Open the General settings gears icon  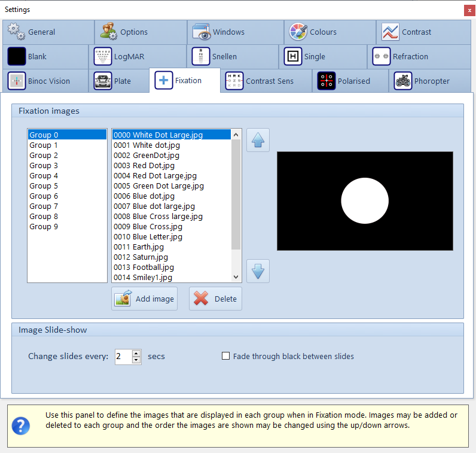tap(16, 32)
